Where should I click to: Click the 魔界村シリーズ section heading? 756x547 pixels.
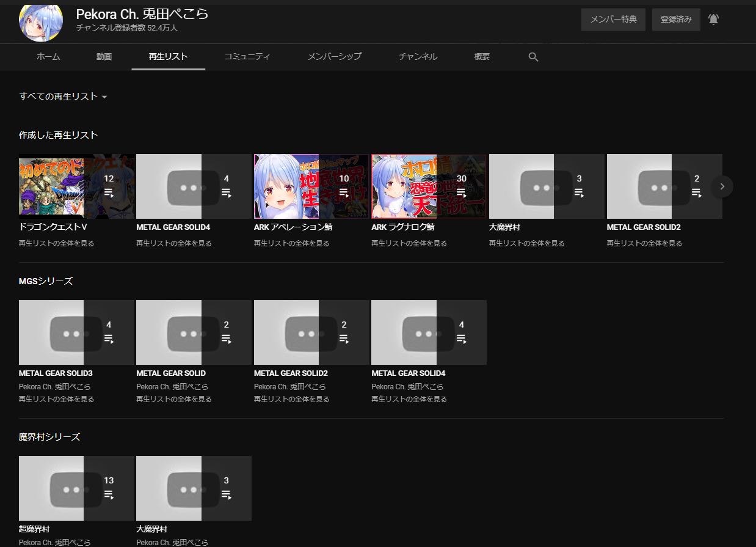[49, 437]
